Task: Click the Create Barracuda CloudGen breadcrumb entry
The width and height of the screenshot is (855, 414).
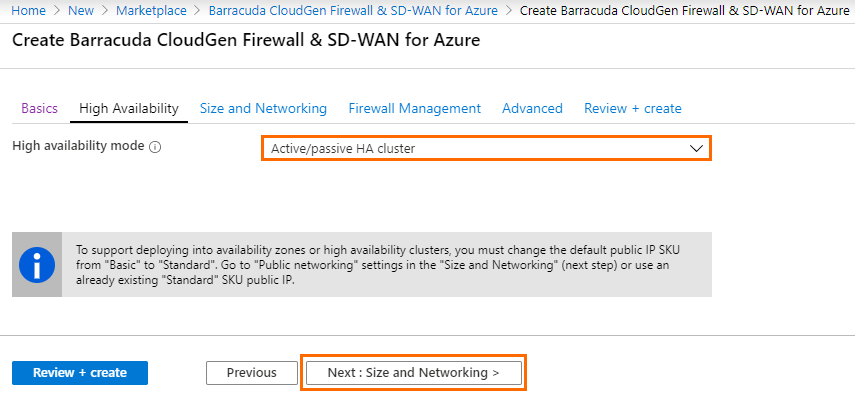Action: pos(684,10)
